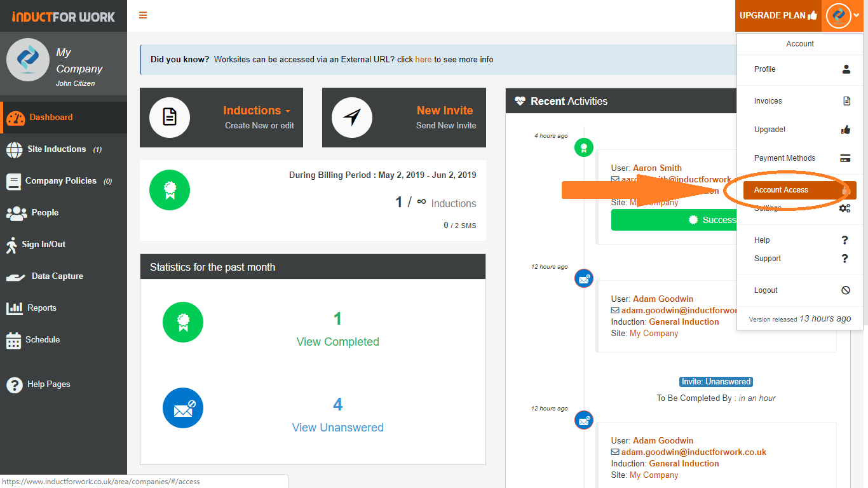
Task: Click the completed count number 1
Action: (x=338, y=318)
